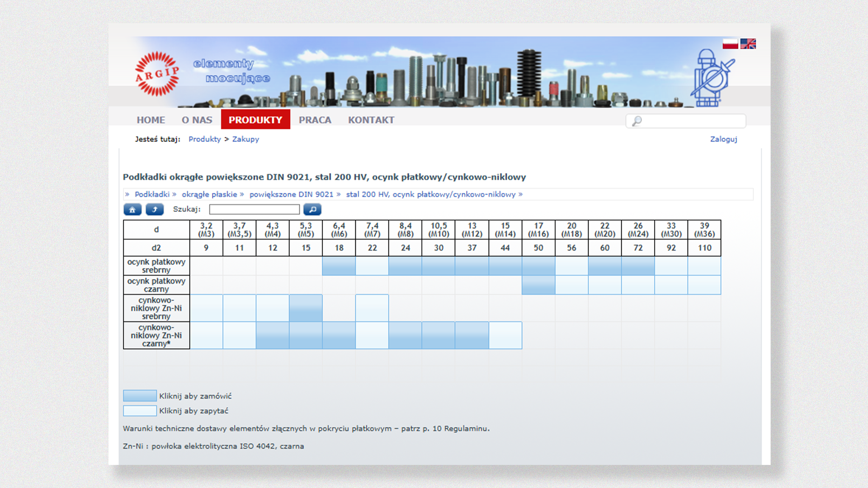Open the KONTAKT menu item
The width and height of the screenshot is (868, 488).
(371, 120)
